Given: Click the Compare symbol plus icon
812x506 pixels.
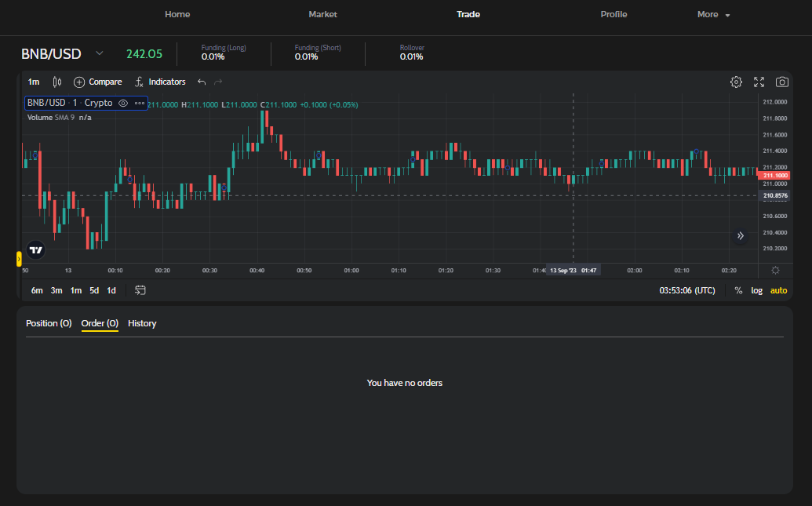Looking at the screenshot, I should (79, 82).
